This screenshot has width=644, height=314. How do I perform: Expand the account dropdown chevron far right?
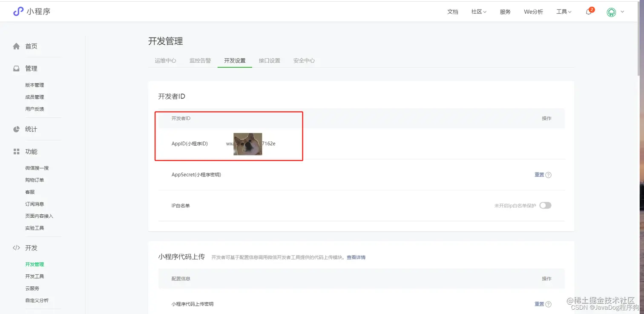coord(622,12)
